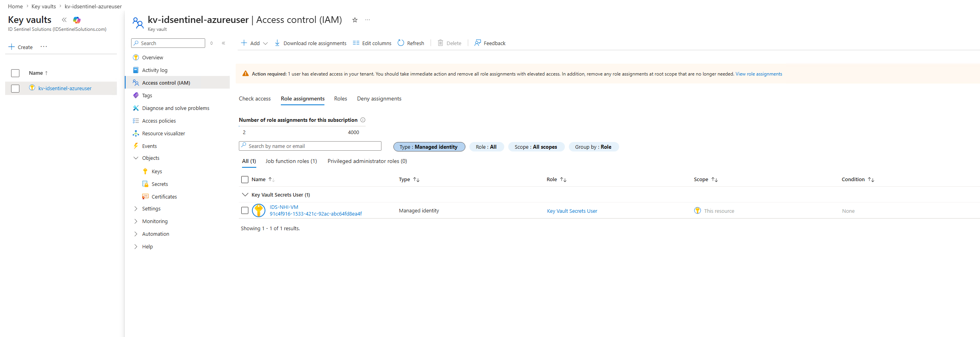Viewport: 980px width, 337px height.
Task: Select the Job function roles (1) tab
Action: pos(291,161)
